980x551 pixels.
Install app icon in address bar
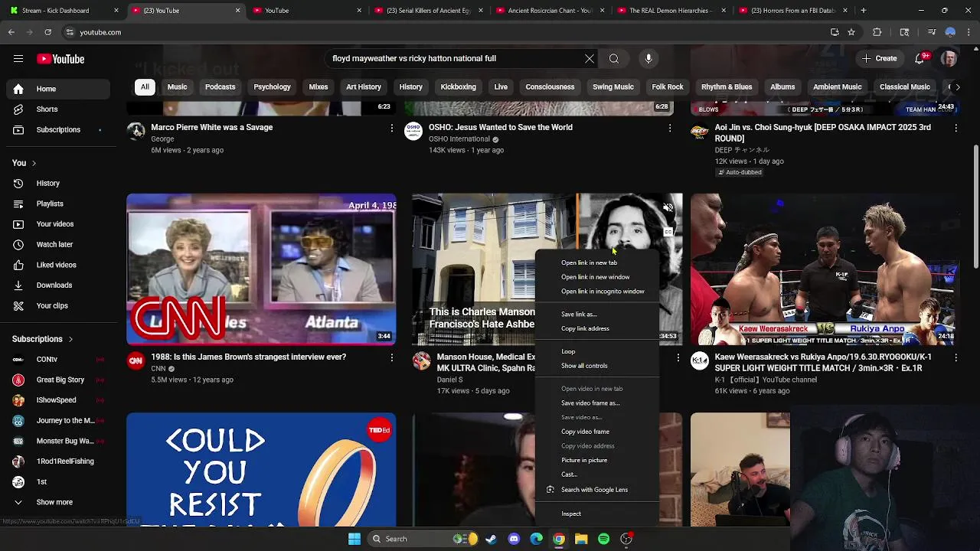tap(835, 32)
